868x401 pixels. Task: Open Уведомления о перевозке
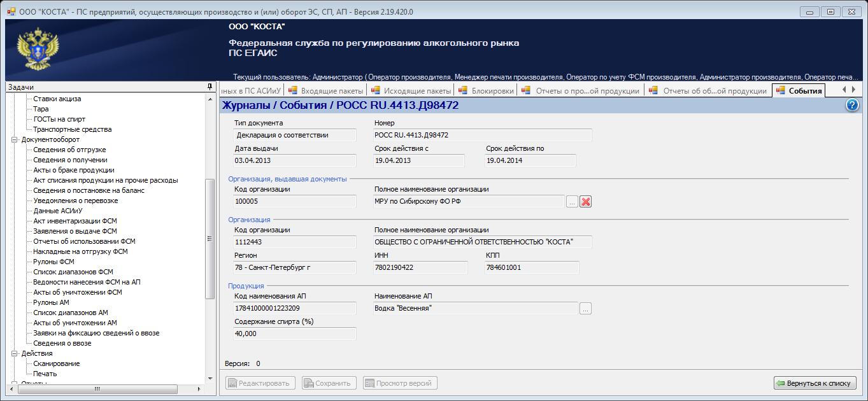tap(76, 200)
